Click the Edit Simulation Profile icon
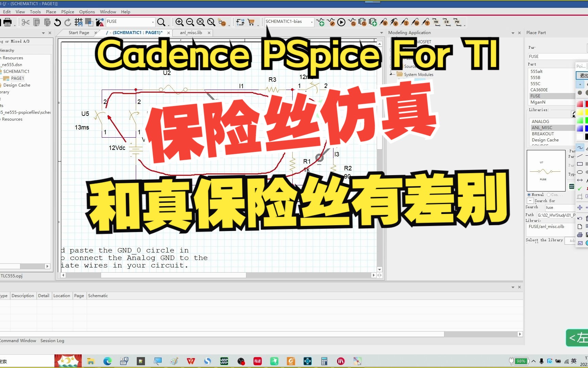 tap(331, 22)
